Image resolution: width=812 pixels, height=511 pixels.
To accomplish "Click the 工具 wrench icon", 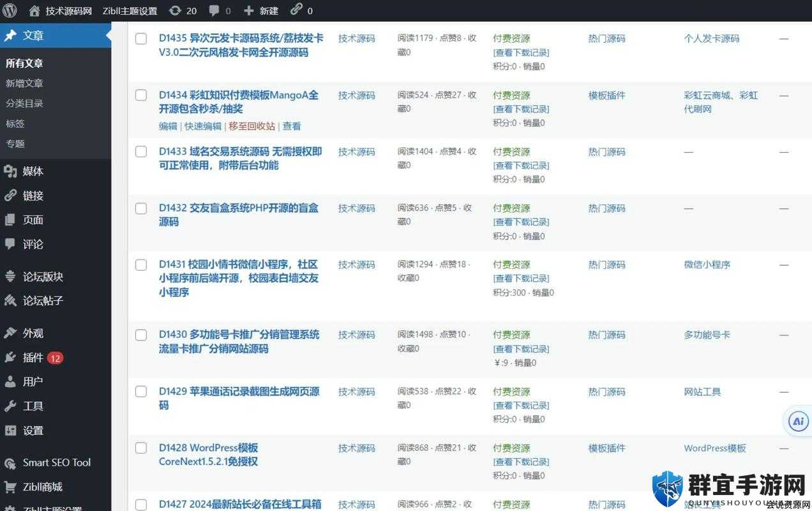I will pos(10,406).
